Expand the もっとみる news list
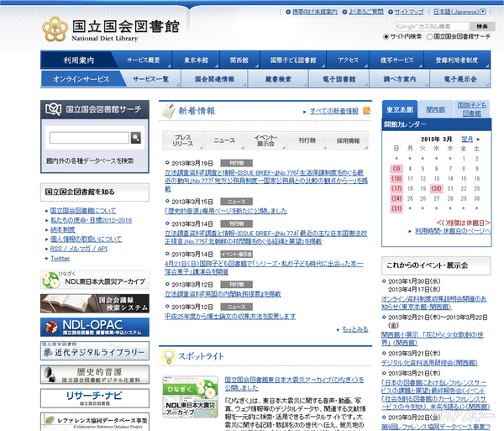This screenshot has height=431, width=504. [x=354, y=329]
